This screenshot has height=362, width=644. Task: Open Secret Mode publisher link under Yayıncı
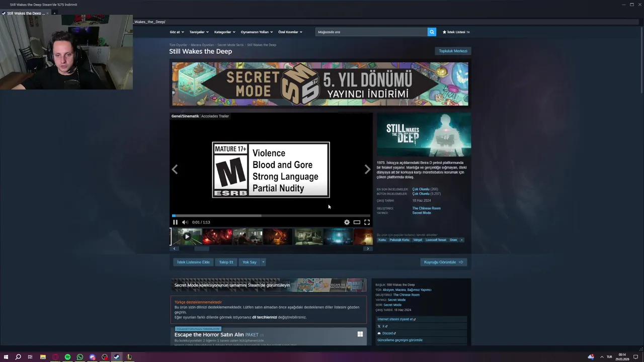point(422,213)
